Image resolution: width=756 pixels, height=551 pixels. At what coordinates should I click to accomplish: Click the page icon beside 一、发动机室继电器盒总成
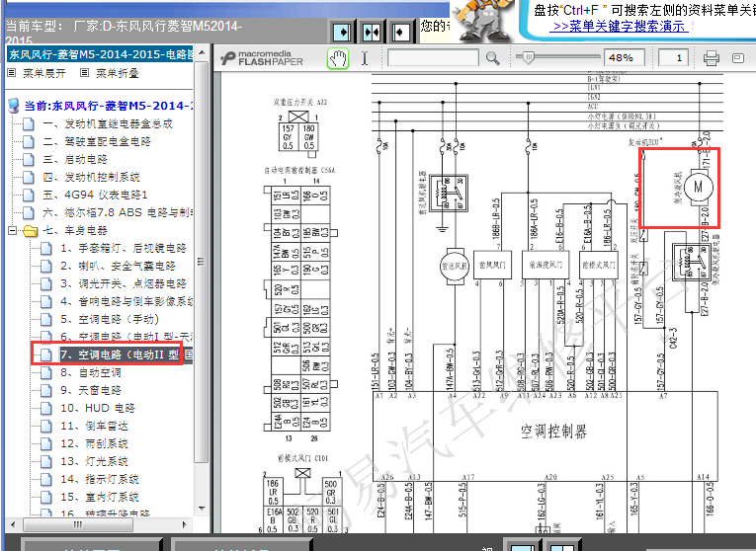(x=29, y=124)
